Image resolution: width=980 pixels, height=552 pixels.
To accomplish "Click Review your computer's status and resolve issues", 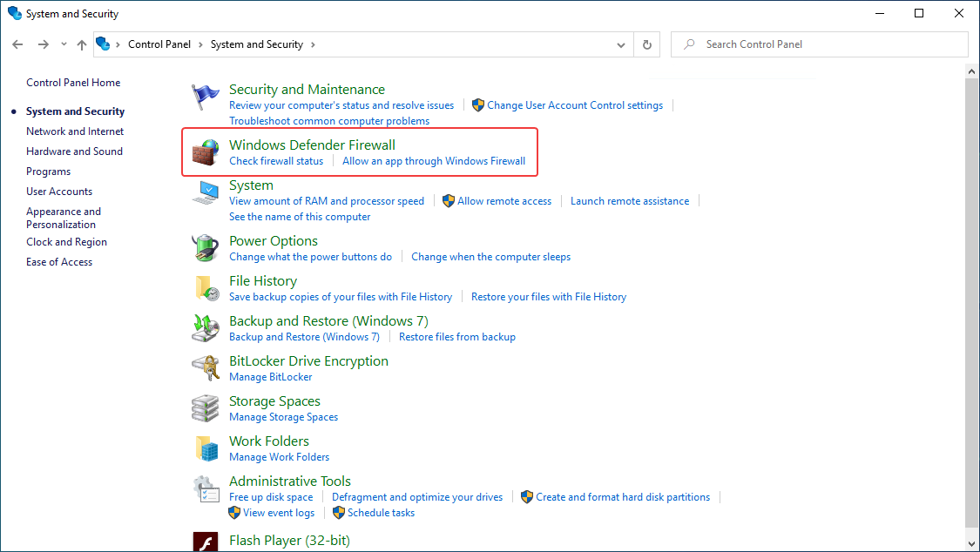I will coord(341,105).
